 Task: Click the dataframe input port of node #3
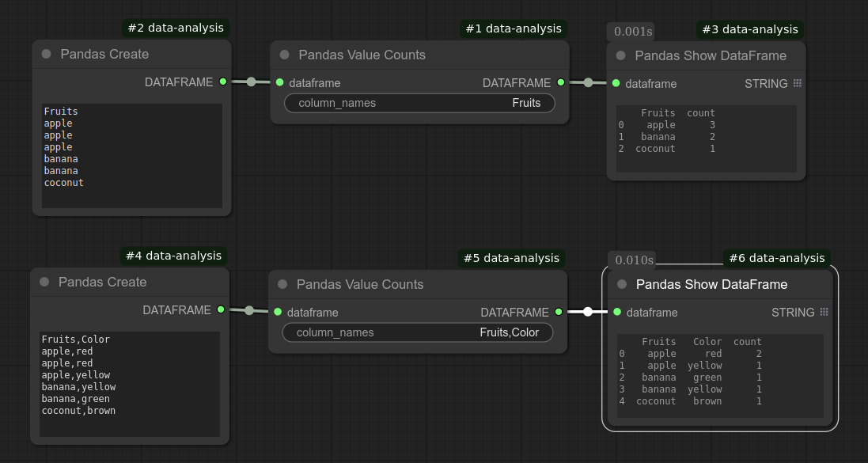click(616, 83)
